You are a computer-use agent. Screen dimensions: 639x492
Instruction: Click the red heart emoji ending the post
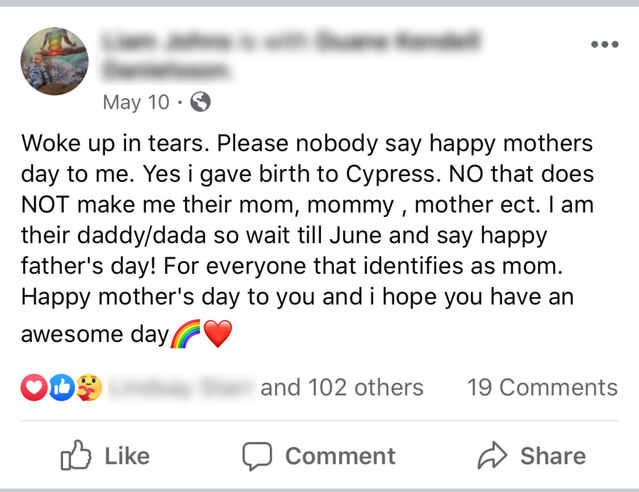coord(217,334)
